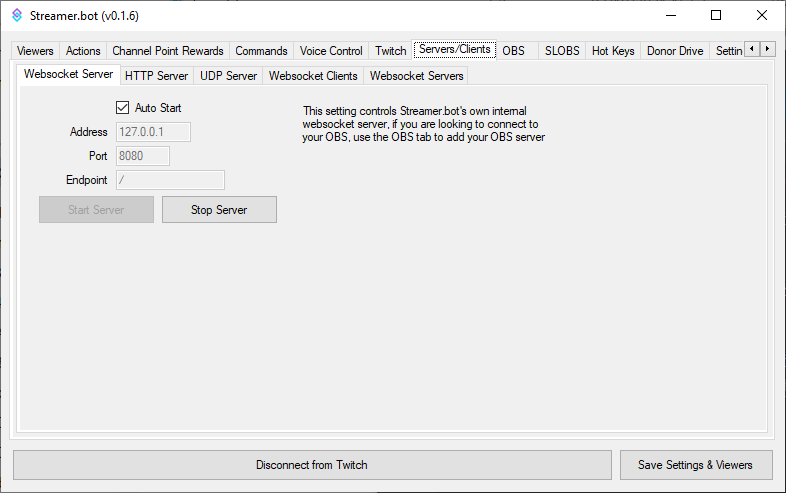
Task: Open the Actions tab
Action: coord(83,51)
